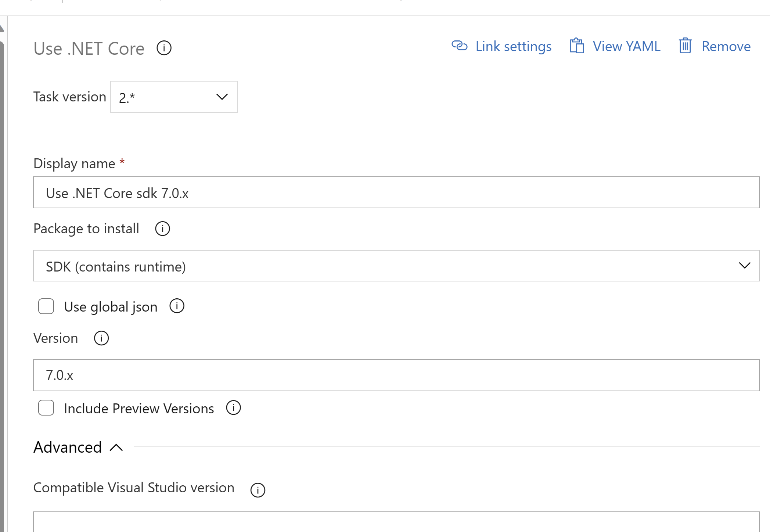Enable the Use global json checkbox
This screenshot has width=770, height=532.
(46, 306)
